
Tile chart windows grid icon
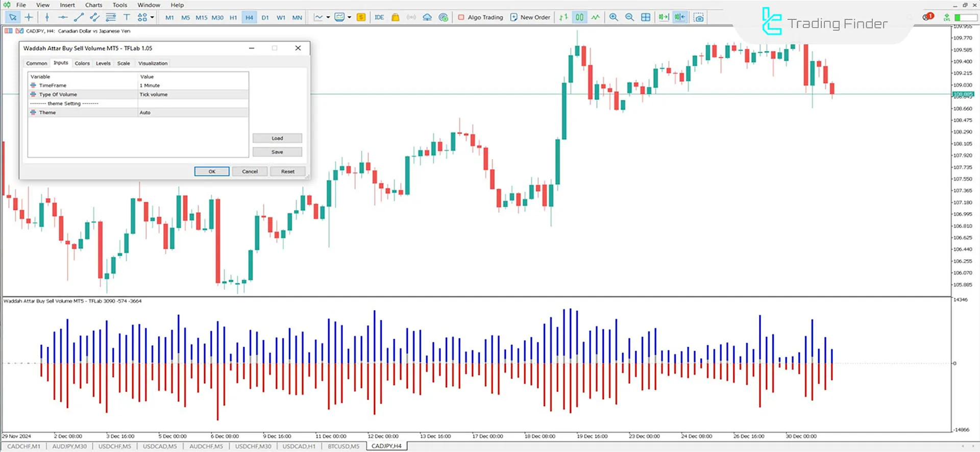click(646, 17)
